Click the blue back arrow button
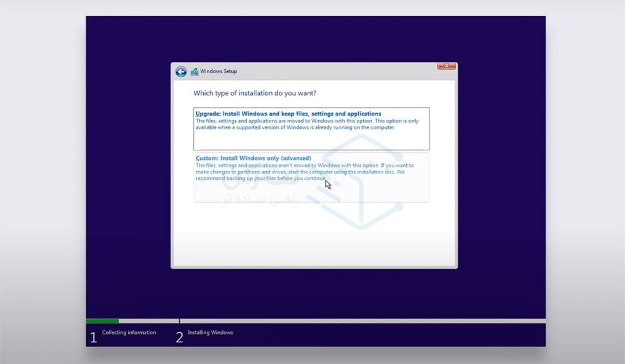 tap(181, 72)
